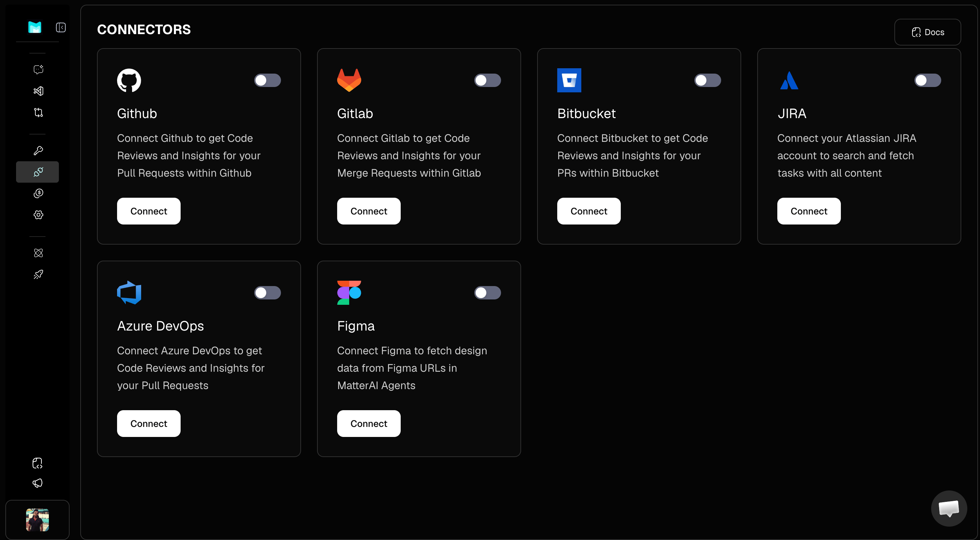Screen dimensions: 980x540
Task: Click the atom icon in sidebar
Action: (x=38, y=253)
